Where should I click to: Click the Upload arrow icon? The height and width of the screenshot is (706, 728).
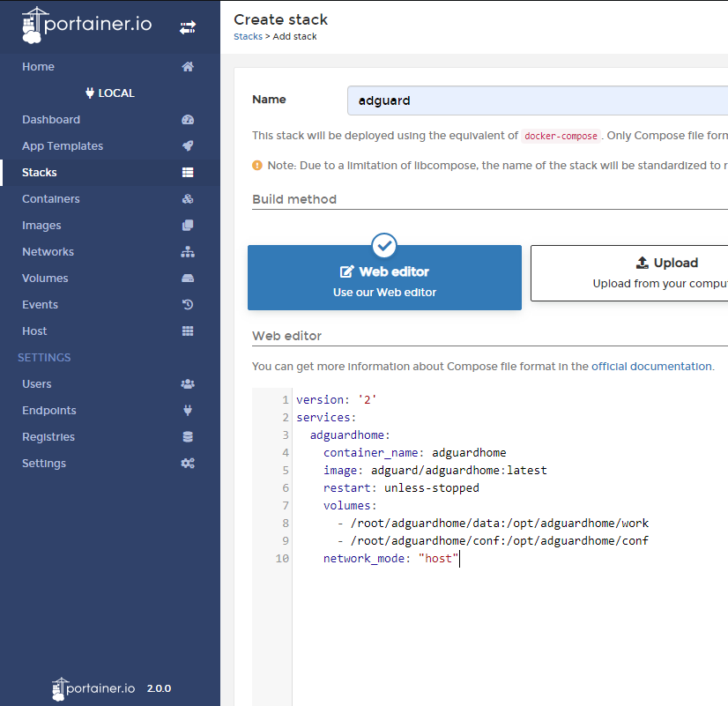[643, 263]
